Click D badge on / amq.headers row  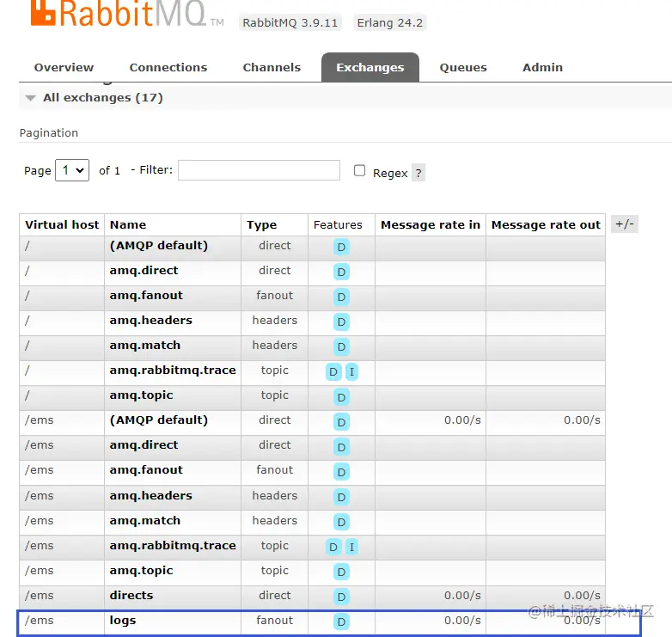341,322
